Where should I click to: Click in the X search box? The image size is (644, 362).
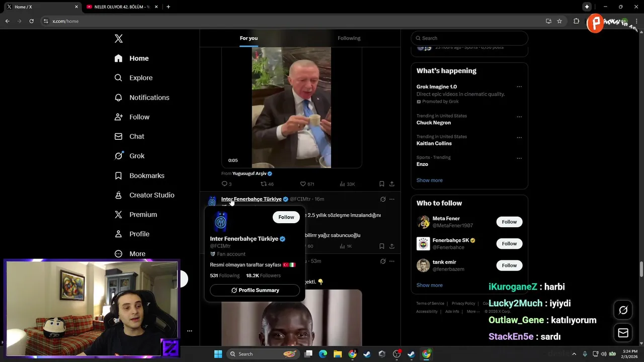(x=469, y=38)
